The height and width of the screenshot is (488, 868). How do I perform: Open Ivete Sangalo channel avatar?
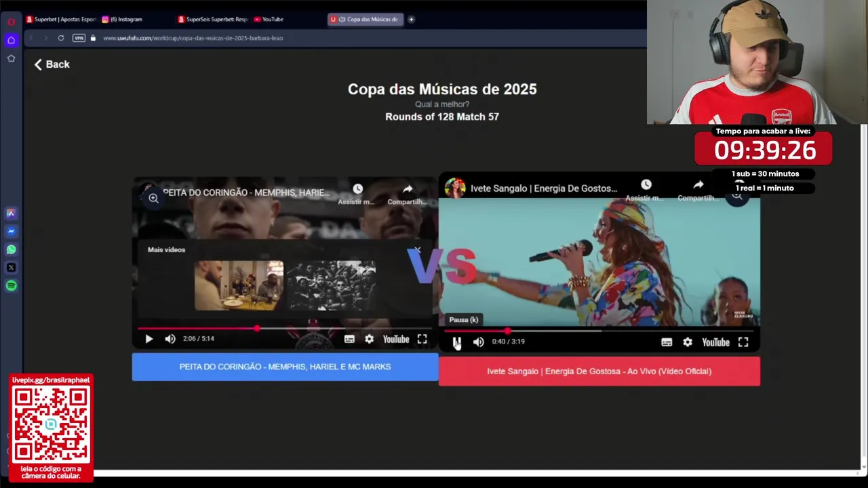[455, 188]
